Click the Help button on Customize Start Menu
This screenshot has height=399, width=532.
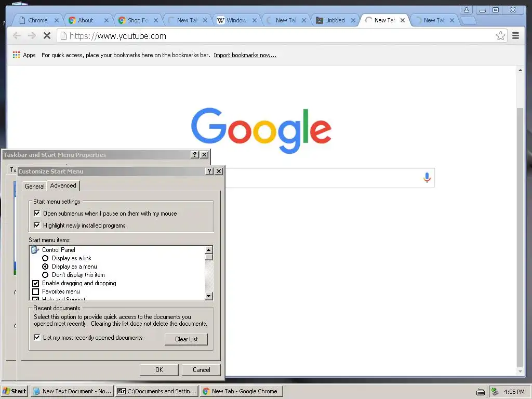(209, 171)
